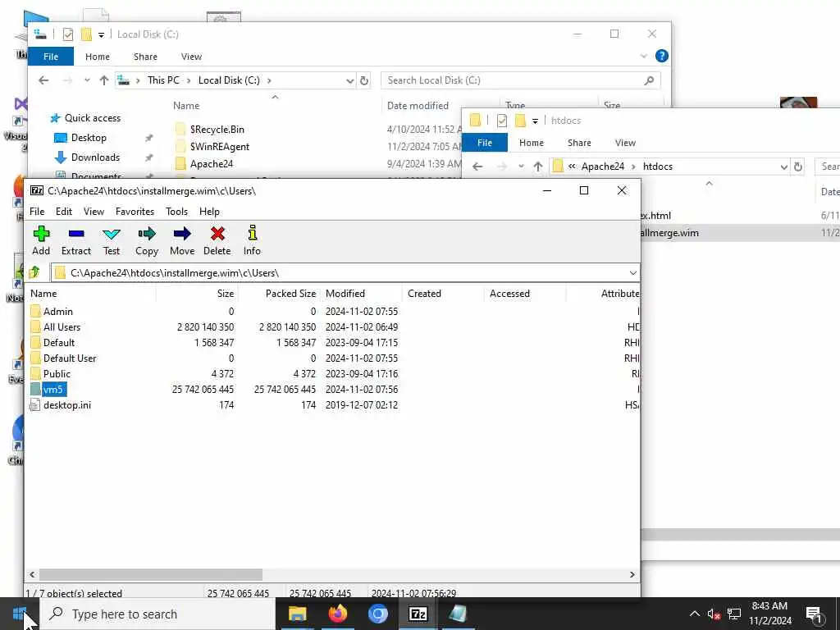Click Apache24 breadcrumb in htdocs window

pos(603,167)
